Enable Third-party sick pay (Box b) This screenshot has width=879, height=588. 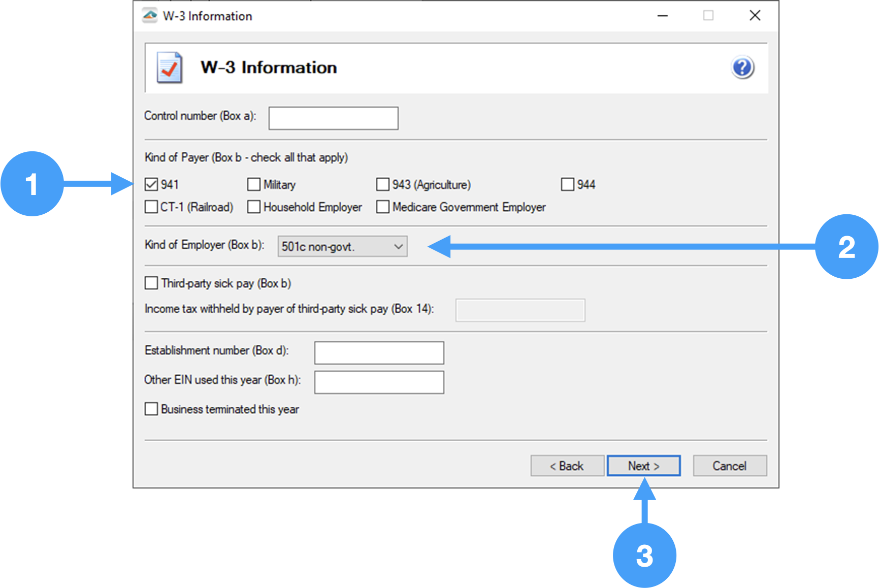click(151, 283)
